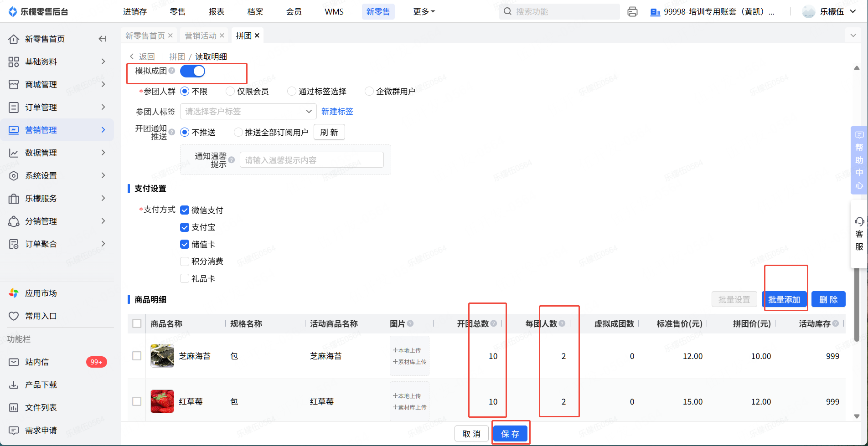Expand the 系统设置 sidebar chevron
The width and height of the screenshot is (868, 446).
(103, 175)
